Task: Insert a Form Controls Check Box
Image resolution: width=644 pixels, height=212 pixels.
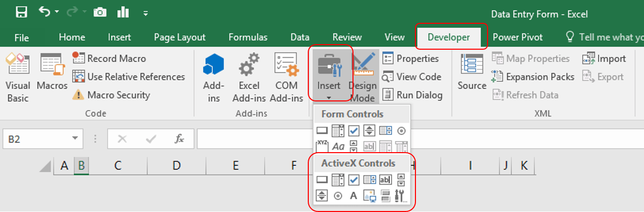Action: (x=354, y=131)
